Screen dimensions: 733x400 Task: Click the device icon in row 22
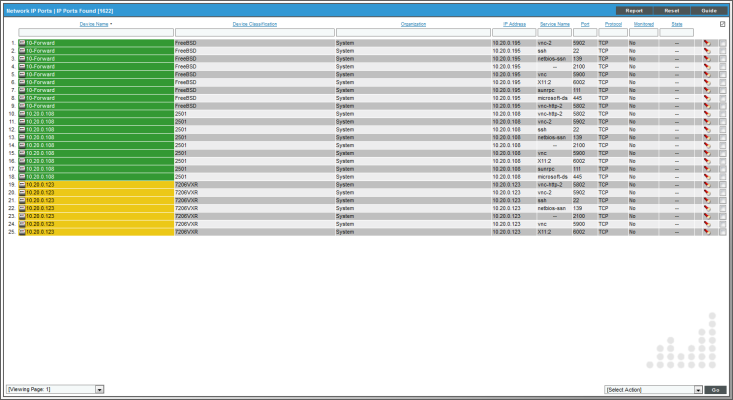pyautogui.click(x=22, y=208)
